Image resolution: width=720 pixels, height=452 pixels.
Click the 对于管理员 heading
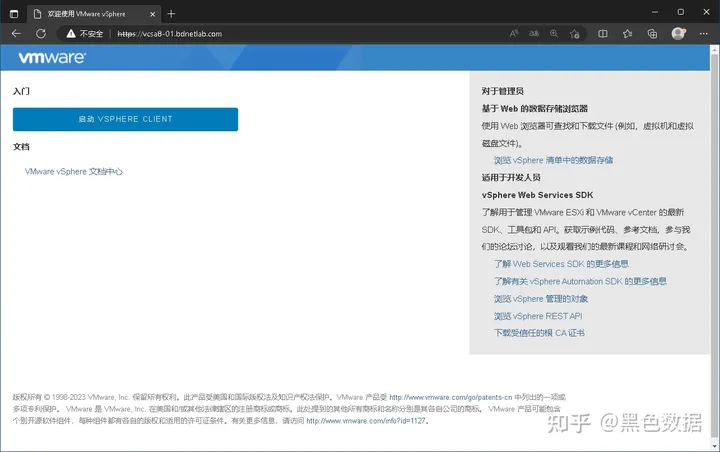pyautogui.click(x=502, y=91)
